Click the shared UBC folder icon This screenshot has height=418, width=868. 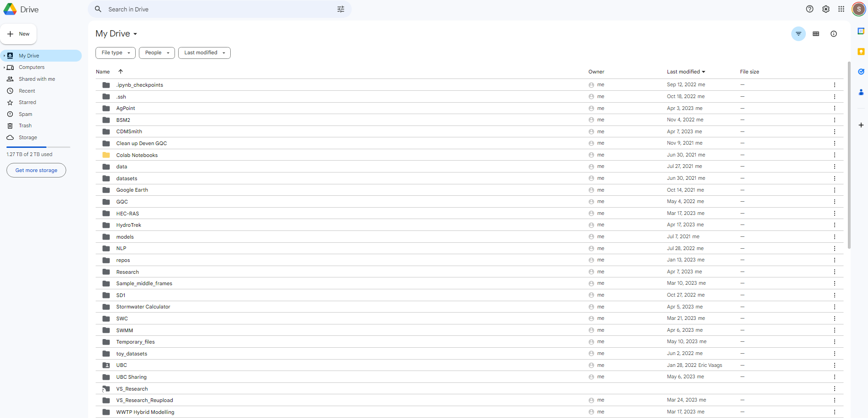tap(106, 365)
